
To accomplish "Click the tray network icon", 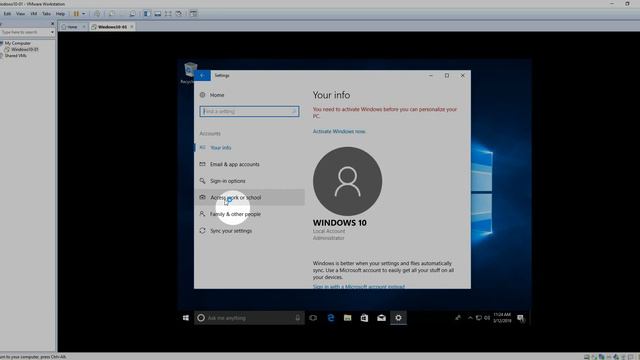I will coord(478,318).
